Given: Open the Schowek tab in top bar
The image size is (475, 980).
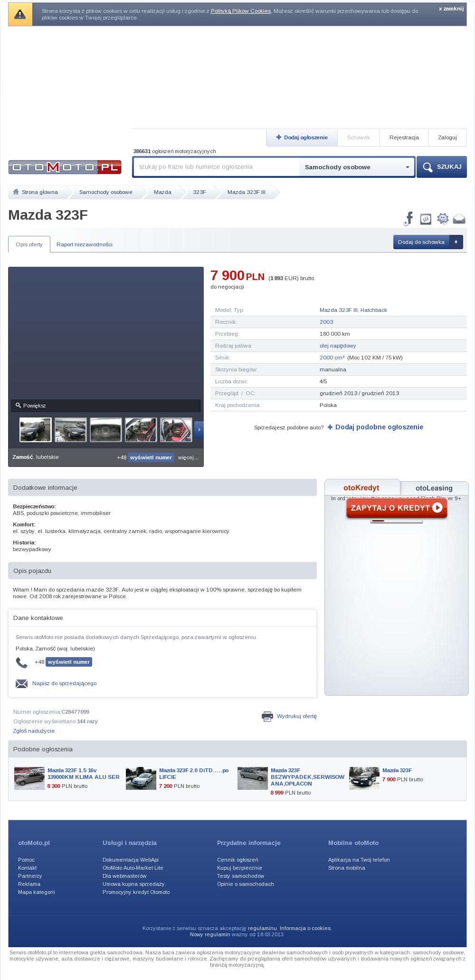Looking at the screenshot, I should 358,137.
